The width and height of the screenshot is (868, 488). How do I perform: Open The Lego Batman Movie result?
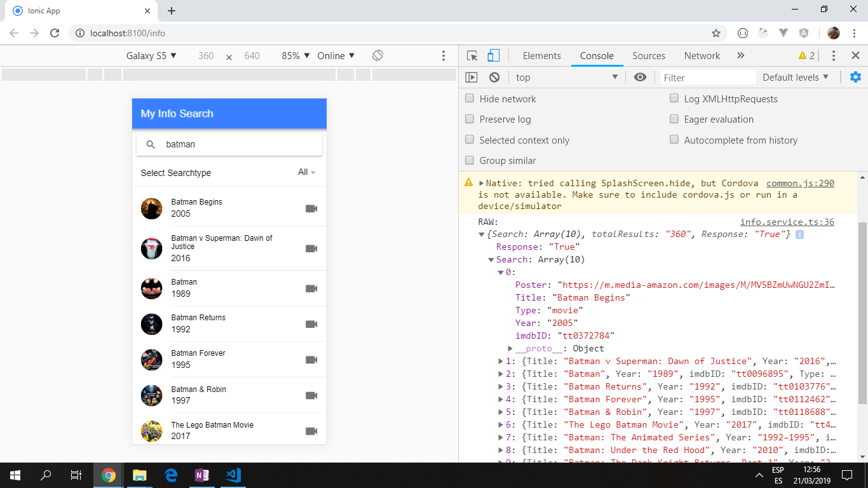click(229, 430)
